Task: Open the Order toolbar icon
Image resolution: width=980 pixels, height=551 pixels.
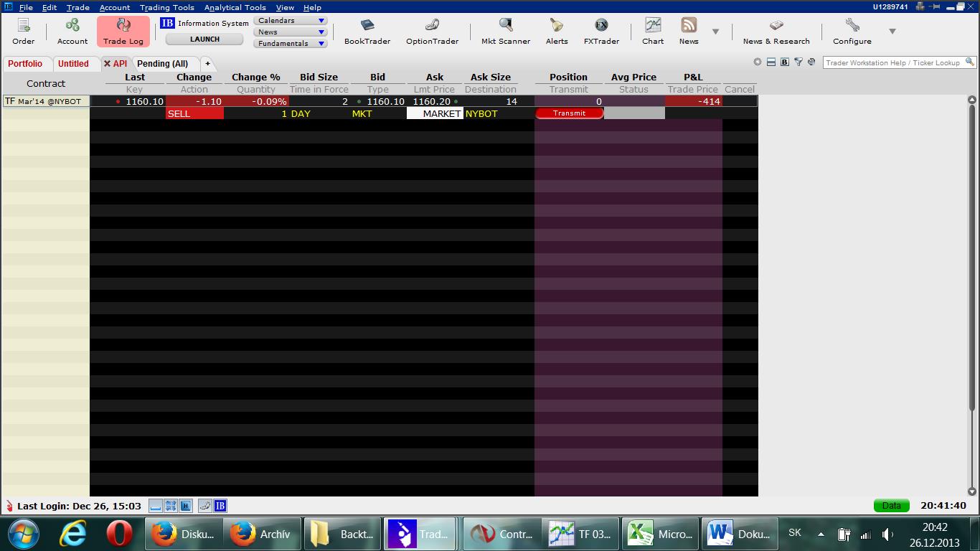Action: coord(23,32)
